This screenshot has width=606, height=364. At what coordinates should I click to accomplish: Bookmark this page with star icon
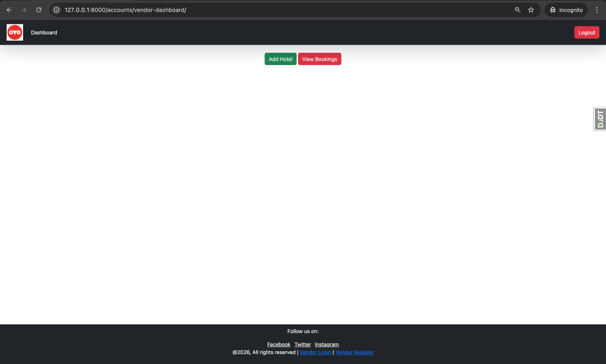(x=531, y=10)
